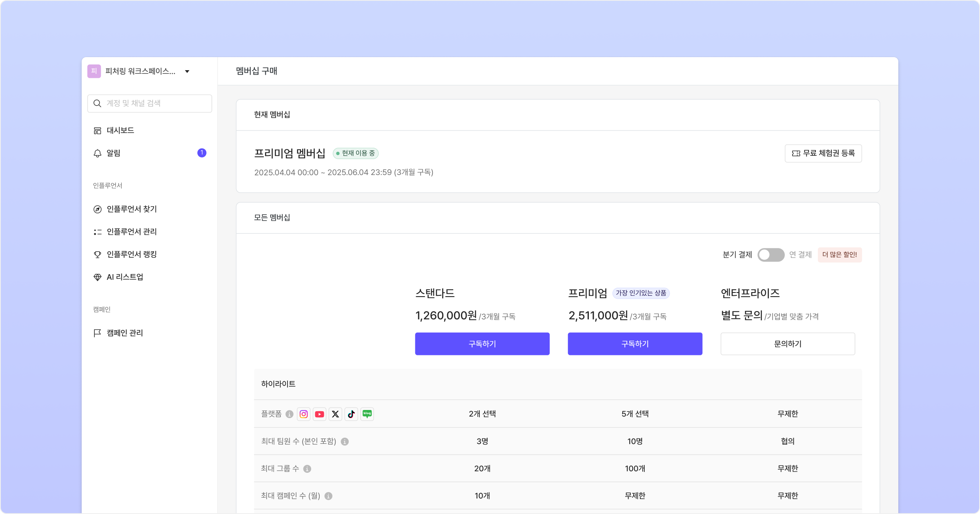Click 무료 체험권 등록 button

click(823, 153)
